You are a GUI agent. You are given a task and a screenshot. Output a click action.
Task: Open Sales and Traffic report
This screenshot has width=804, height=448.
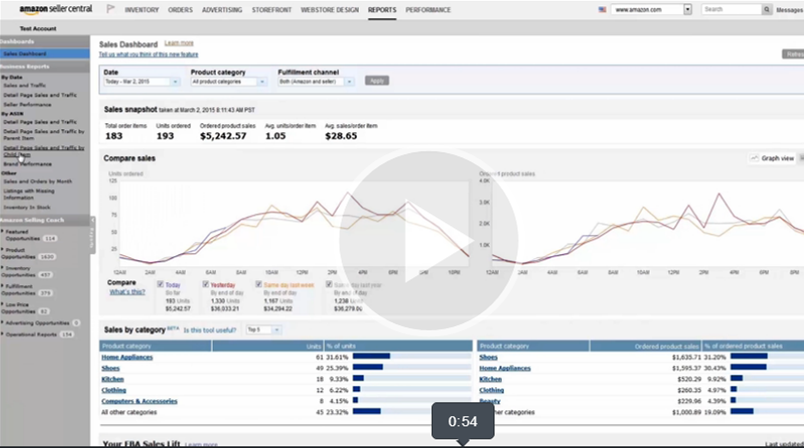[25, 86]
